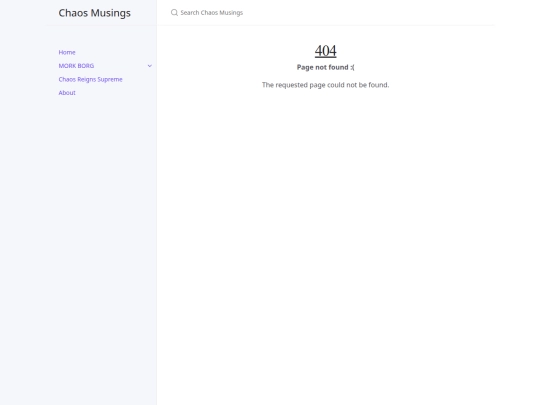540x405 pixels.
Task: Expand the MORK BORG chevron
Action: click(x=149, y=66)
